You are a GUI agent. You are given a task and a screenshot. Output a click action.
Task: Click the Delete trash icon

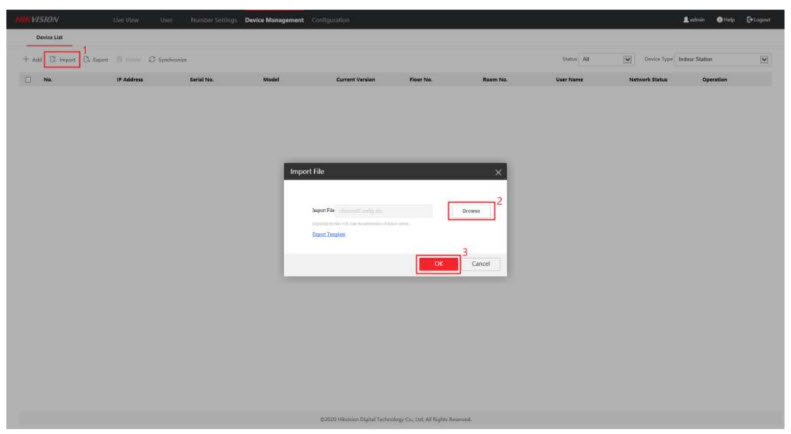[x=121, y=59]
